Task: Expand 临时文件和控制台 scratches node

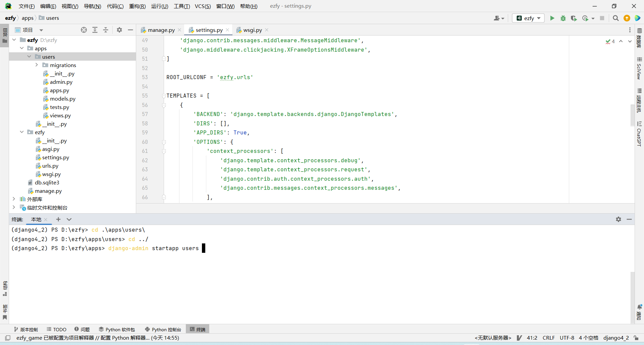Action: (x=14, y=208)
